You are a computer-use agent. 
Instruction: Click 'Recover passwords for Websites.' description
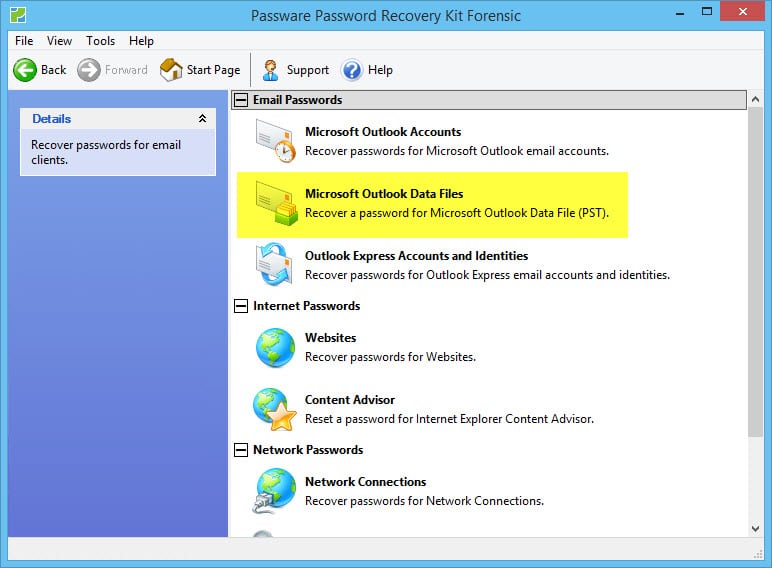click(390, 357)
